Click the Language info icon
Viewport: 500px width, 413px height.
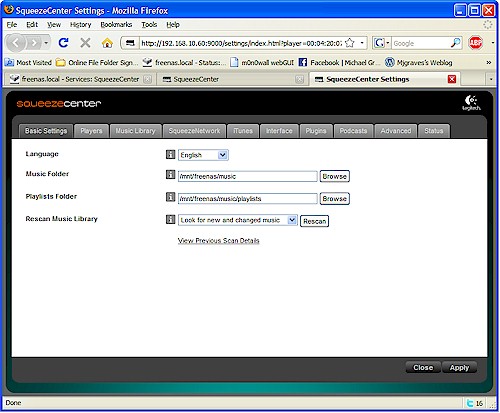pyautogui.click(x=170, y=154)
